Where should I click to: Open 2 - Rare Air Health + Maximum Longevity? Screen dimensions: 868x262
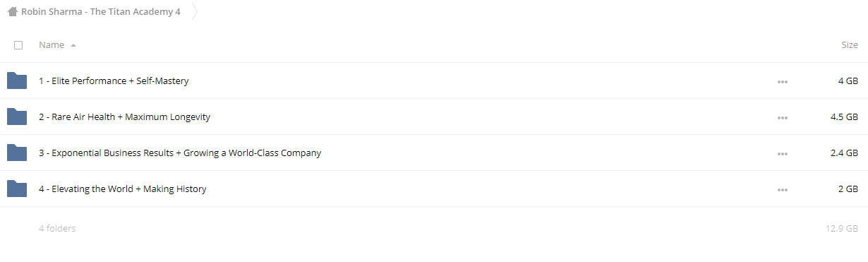pos(124,117)
